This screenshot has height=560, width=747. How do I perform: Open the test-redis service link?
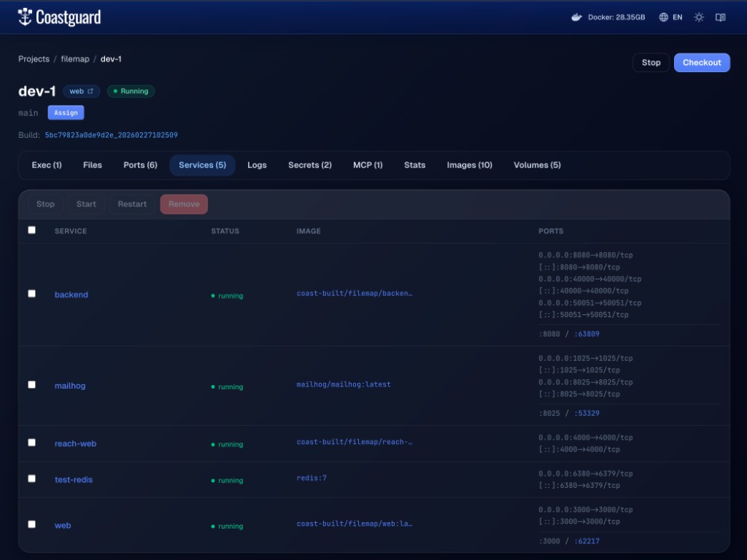point(74,480)
